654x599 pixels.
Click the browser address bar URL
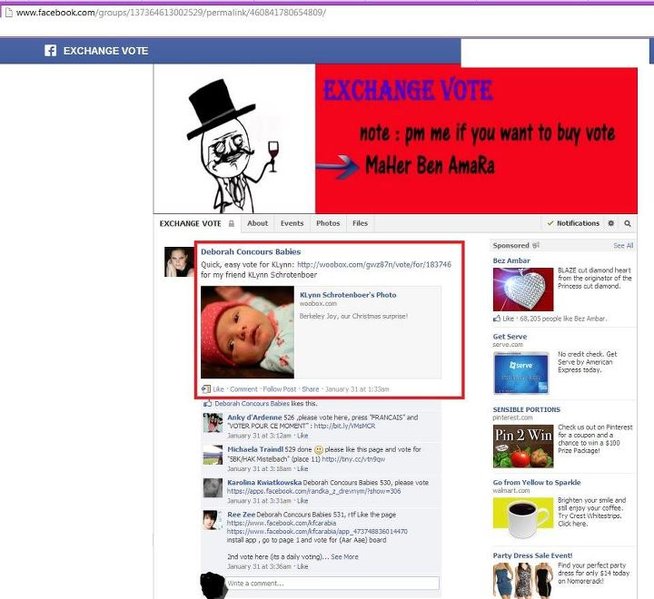(171, 13)
